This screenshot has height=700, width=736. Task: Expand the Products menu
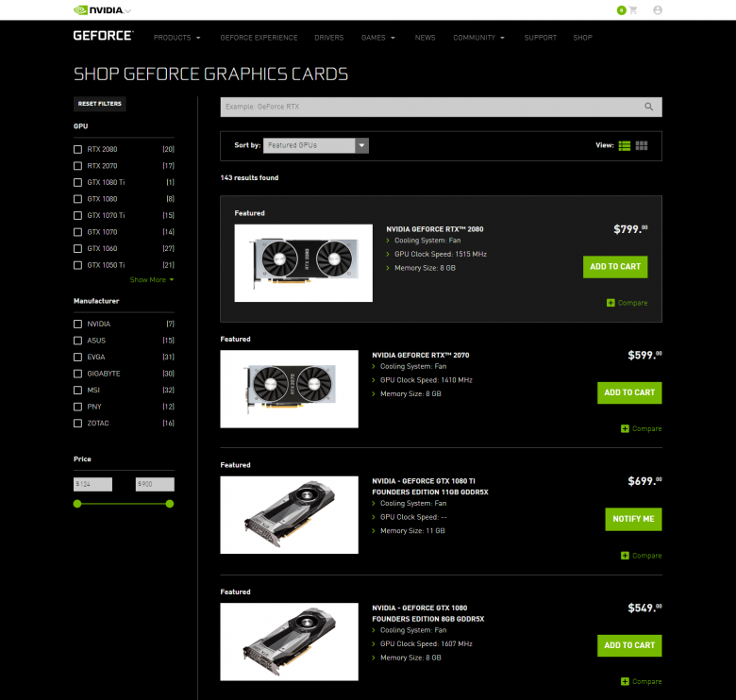(176, 38)
